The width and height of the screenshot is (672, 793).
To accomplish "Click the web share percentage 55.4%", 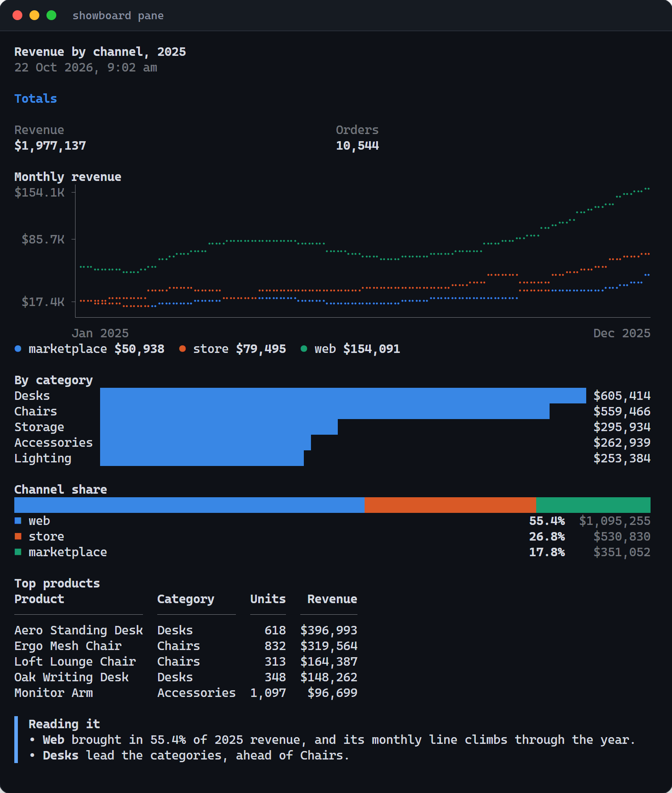I will click(x=547, y=521).
